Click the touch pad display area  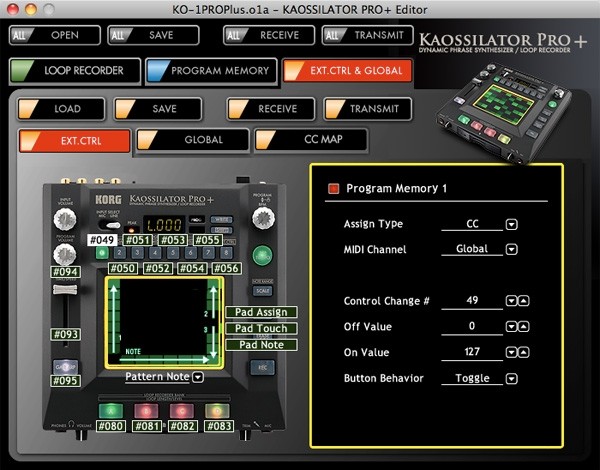pyautogui.click(x=164, y=322)
